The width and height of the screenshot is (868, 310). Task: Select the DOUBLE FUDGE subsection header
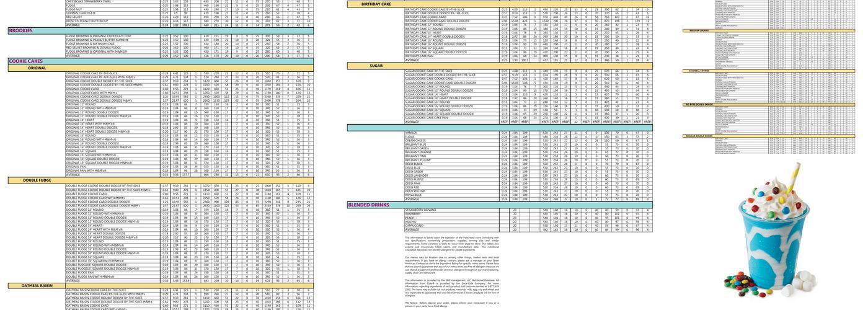pos(37,180)
